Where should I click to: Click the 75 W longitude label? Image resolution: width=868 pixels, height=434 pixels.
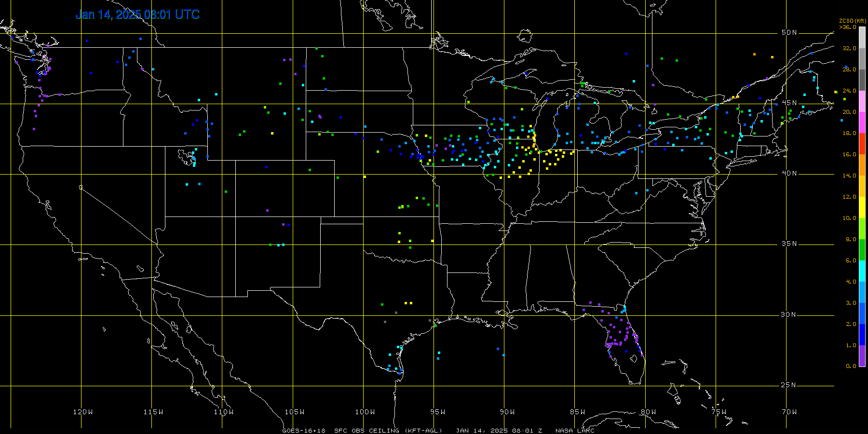tap(719, 412)
